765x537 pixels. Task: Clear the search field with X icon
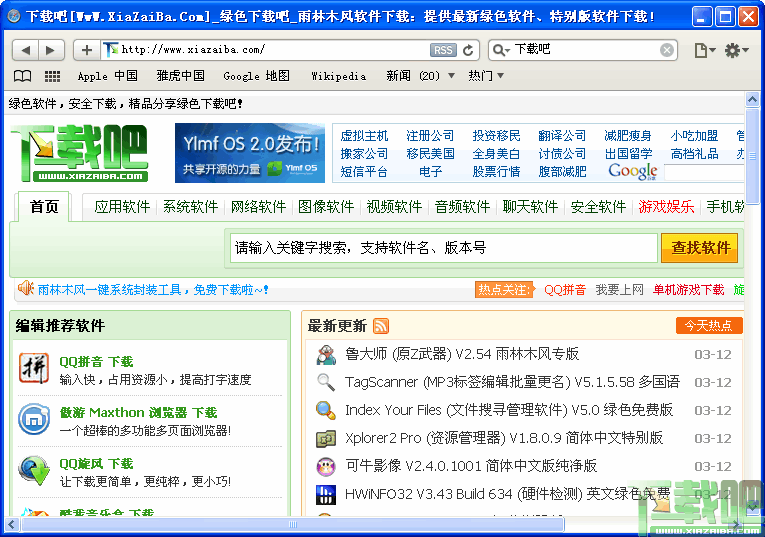[x=666, y=50]
